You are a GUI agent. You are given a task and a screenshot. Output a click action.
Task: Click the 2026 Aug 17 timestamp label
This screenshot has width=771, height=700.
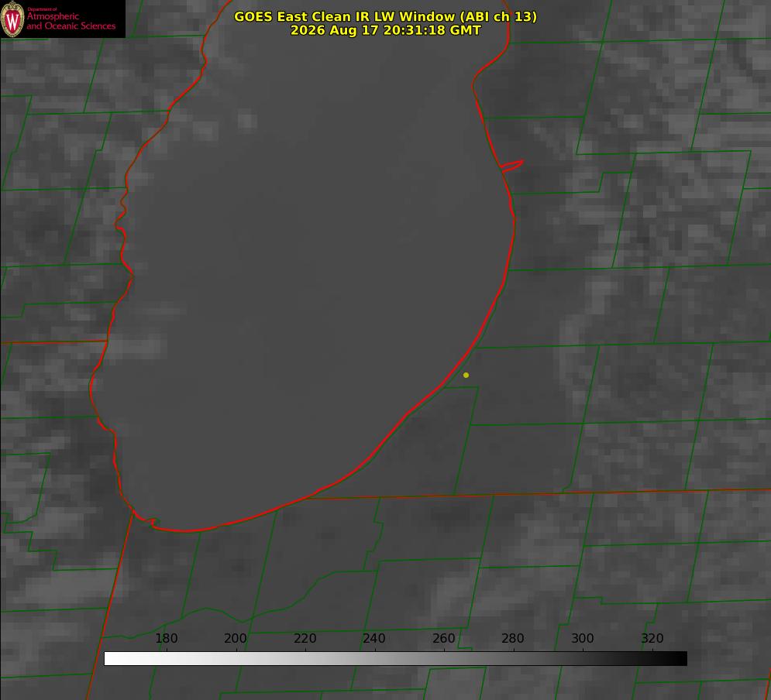tap(386, 30)
